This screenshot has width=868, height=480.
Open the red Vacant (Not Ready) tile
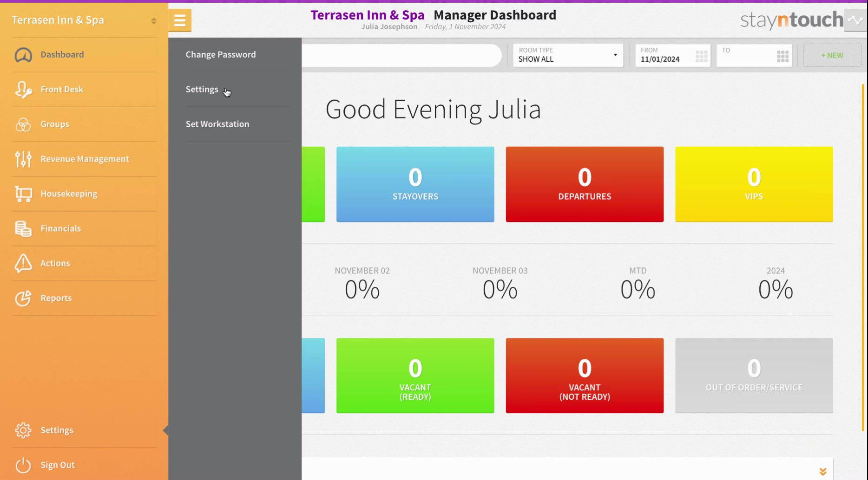pos(585,376)
